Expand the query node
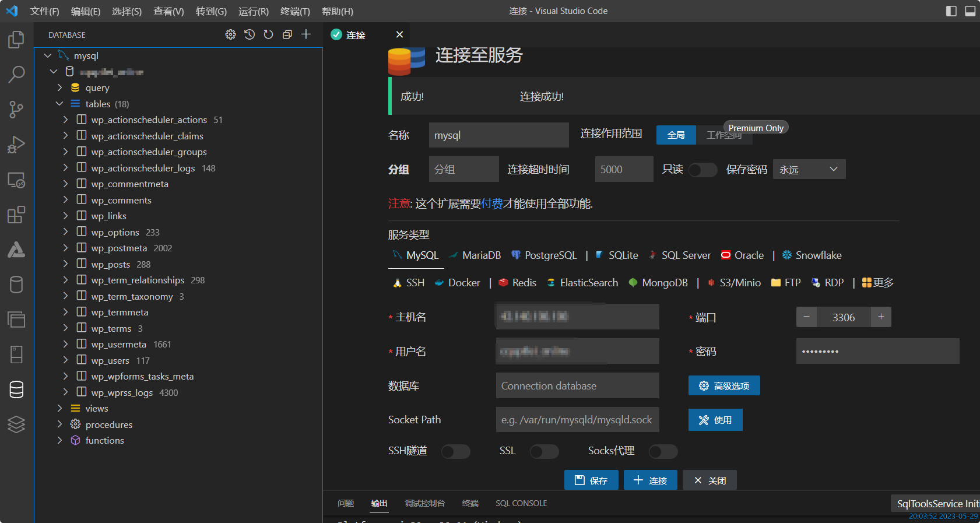This screenshot has width=980, height=523. (x=59, y=88)
